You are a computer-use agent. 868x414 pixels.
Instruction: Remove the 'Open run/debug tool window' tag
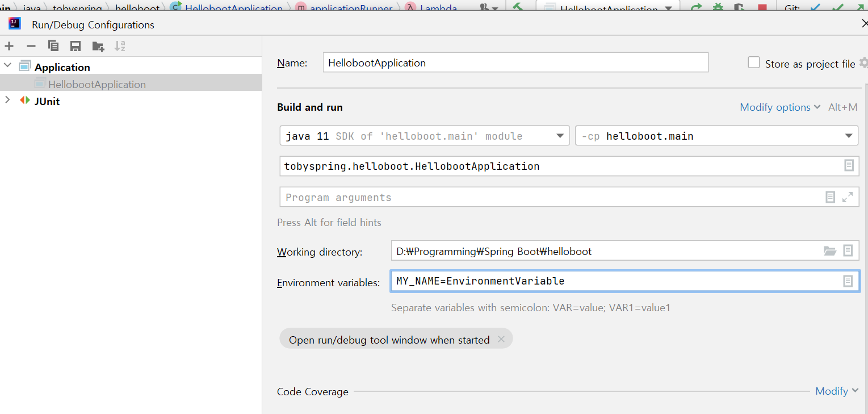[x=501, y=339]
